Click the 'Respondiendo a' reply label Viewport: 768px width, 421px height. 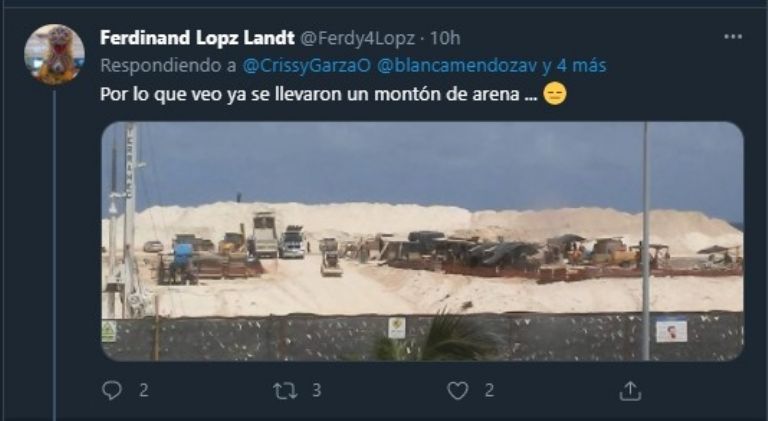(x=168, y=66)
